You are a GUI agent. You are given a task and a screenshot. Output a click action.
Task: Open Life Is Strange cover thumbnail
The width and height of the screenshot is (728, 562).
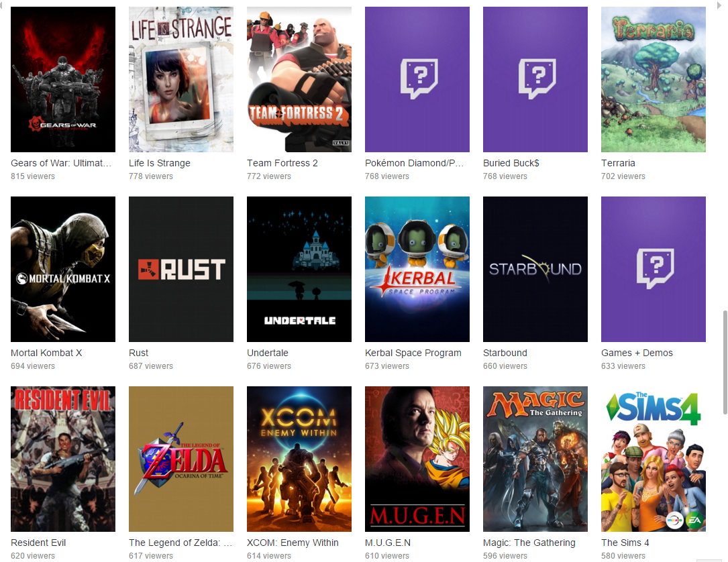(181, 79)
